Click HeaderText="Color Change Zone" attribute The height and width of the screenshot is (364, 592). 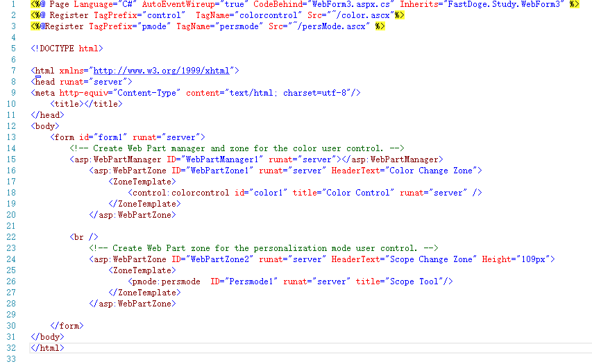tap(405, 171)
